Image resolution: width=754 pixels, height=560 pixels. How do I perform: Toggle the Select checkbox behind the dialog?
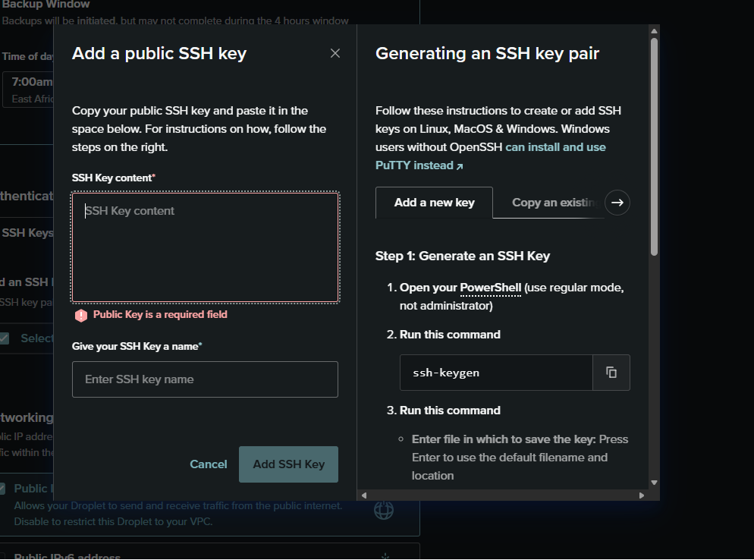(x=5, y=338)
